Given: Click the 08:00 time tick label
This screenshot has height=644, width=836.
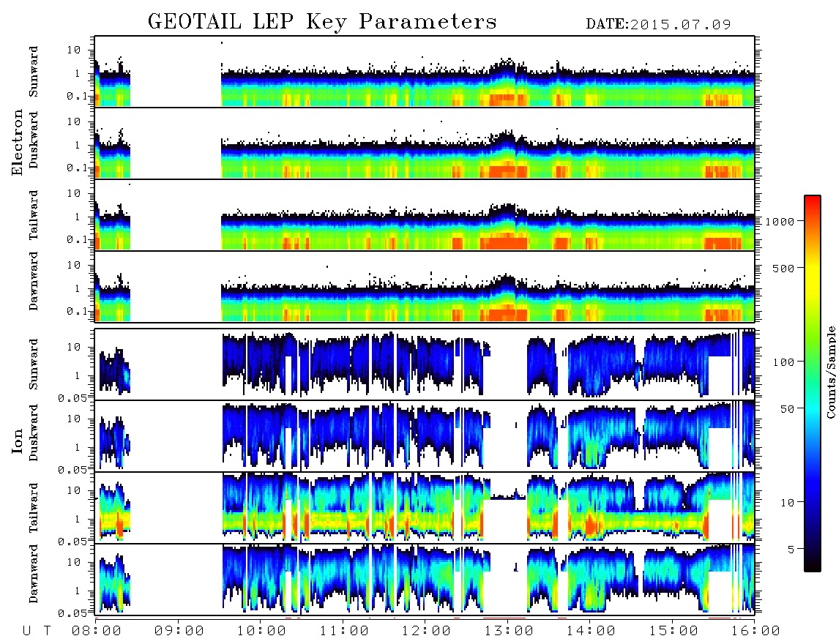Looking at the screenshot, I should click(97, 632).
